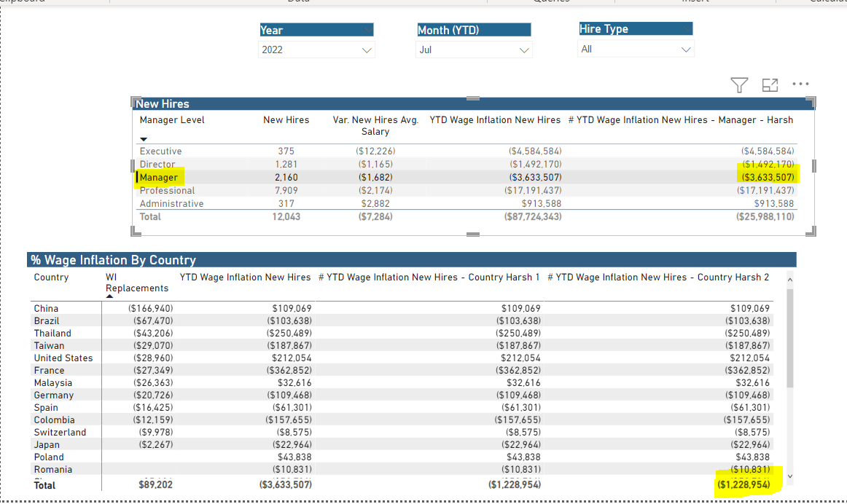
Task: Click the New Hires visual title bar
Action: [x=473, y=103]
